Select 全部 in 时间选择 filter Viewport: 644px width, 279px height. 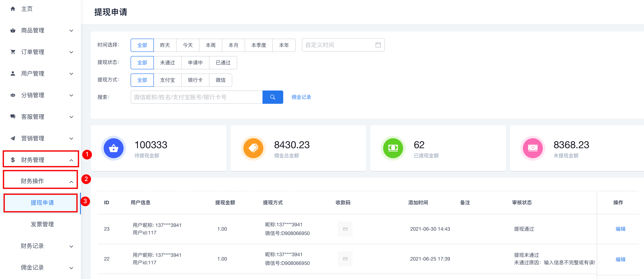[x=142, y=45]
